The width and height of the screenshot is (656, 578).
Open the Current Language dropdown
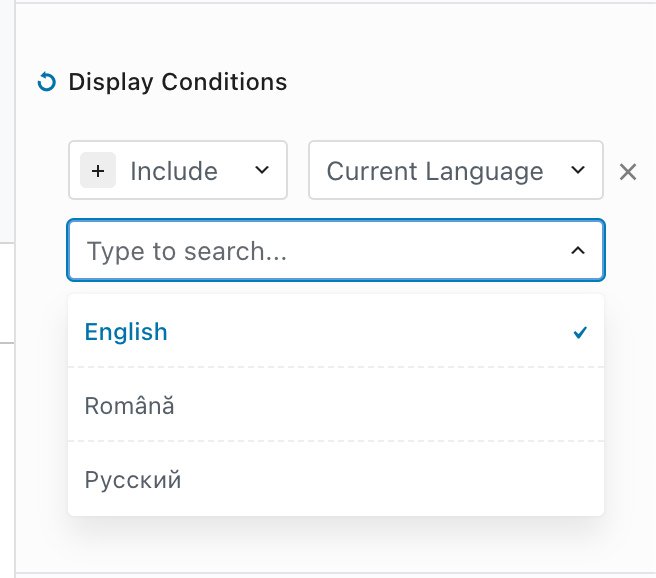pyautogui.click(x=456, y=170)
